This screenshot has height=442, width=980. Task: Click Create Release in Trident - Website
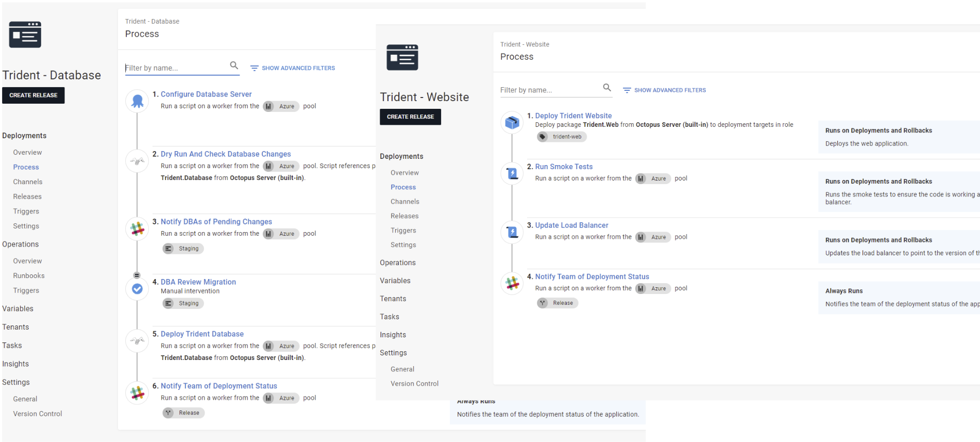[x=410, y=117]
